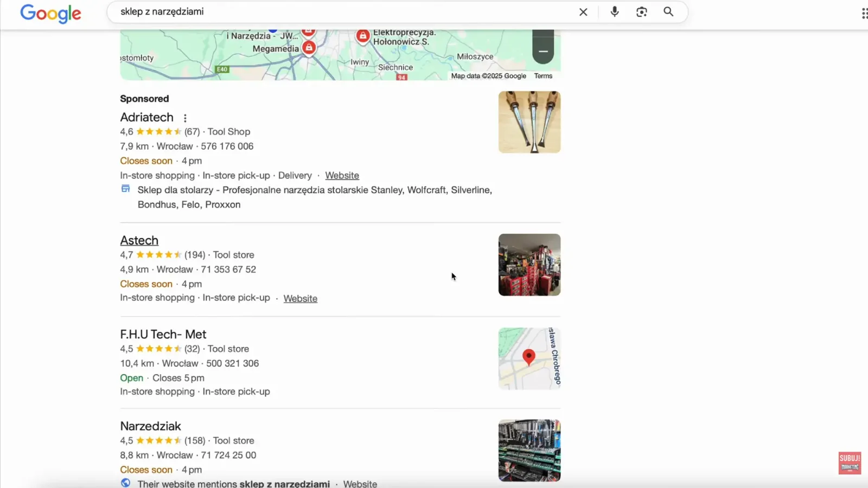Screen dimensions: 868x488
Task: Click Narzedziak (158) reviews count
Action: point(195,440)
